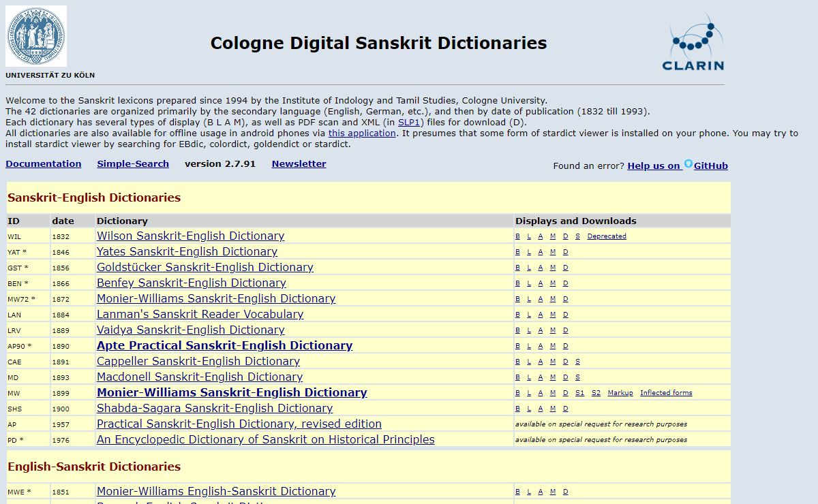Follow the 'this application' android link

click(362, 133)
